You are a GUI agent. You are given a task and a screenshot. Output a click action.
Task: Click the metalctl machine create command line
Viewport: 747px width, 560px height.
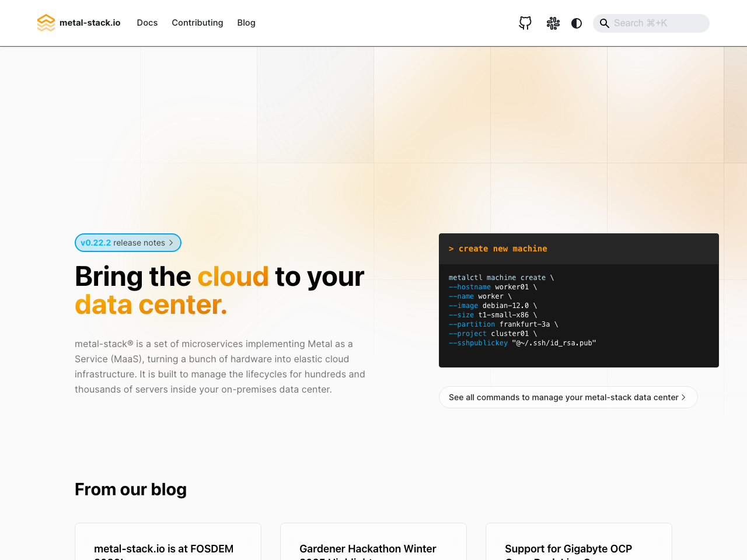click(x=501, y=278)
